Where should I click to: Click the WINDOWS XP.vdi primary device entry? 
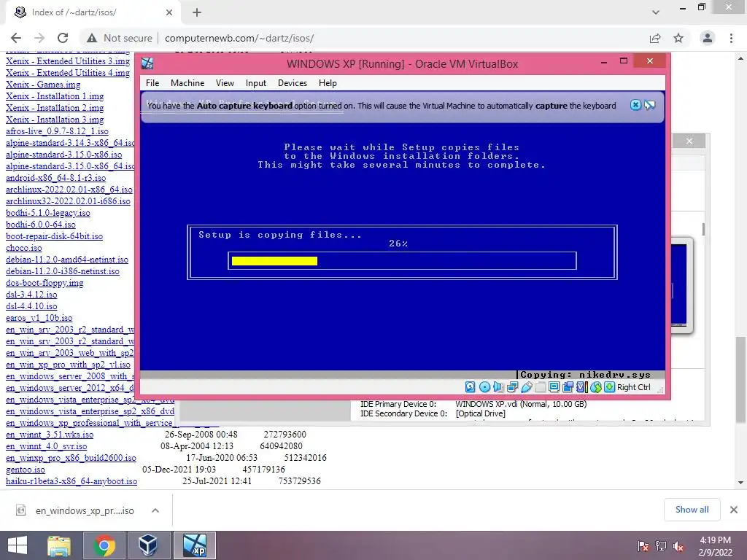point(521,404)
